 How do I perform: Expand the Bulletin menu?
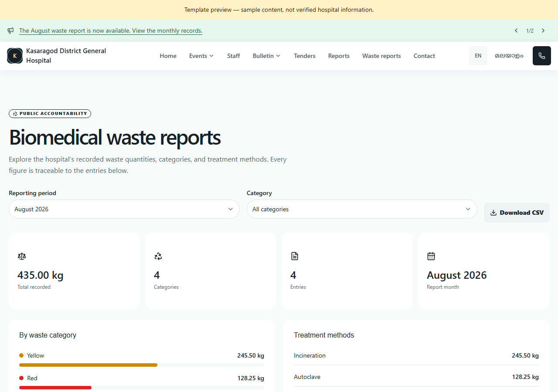[266, 56]
